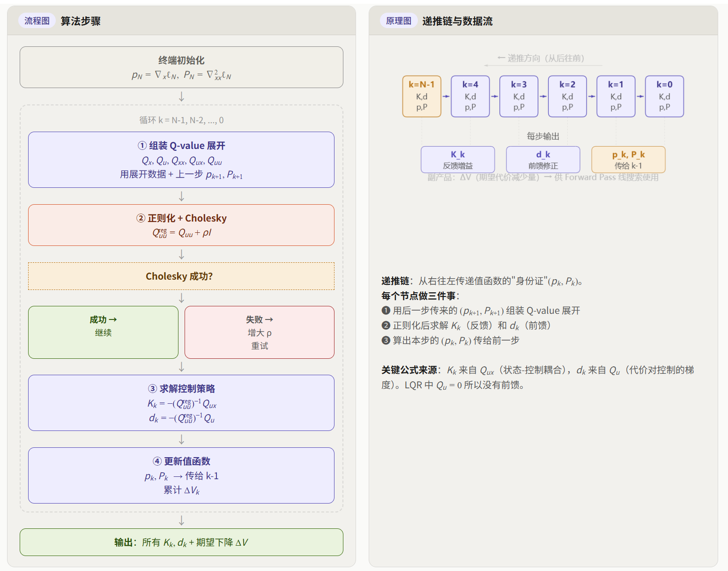Choose the 失败 → 增大 ρ 重试 box
Screen dimensions: 728x571
(x=260, y=332)
